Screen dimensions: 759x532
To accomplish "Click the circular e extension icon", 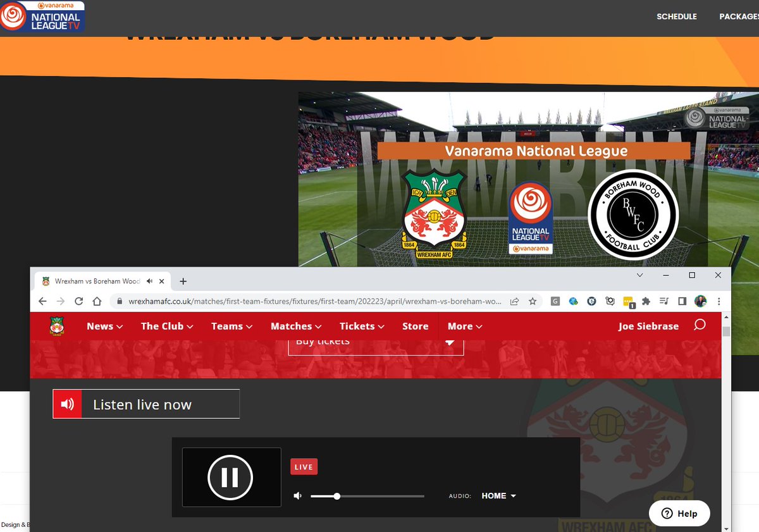I will click(x=591, y=302).
